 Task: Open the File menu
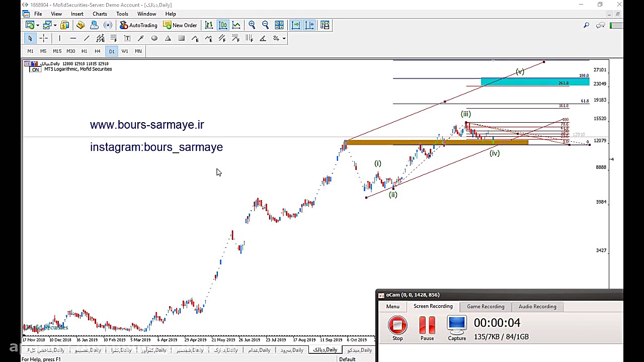coord(38,14)
